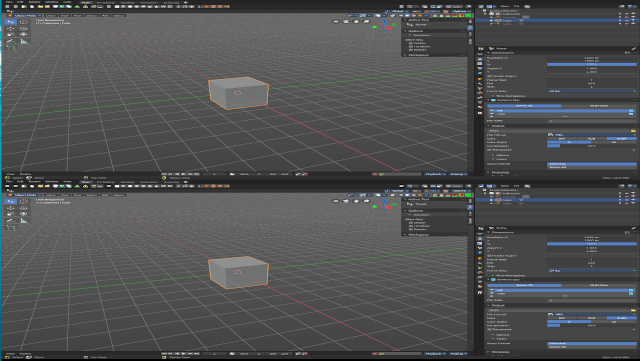Select the Cursor tool in bottom window
The height and width of the screenshot is (361, 640).
pyautogui.click(x=24, y=201)
